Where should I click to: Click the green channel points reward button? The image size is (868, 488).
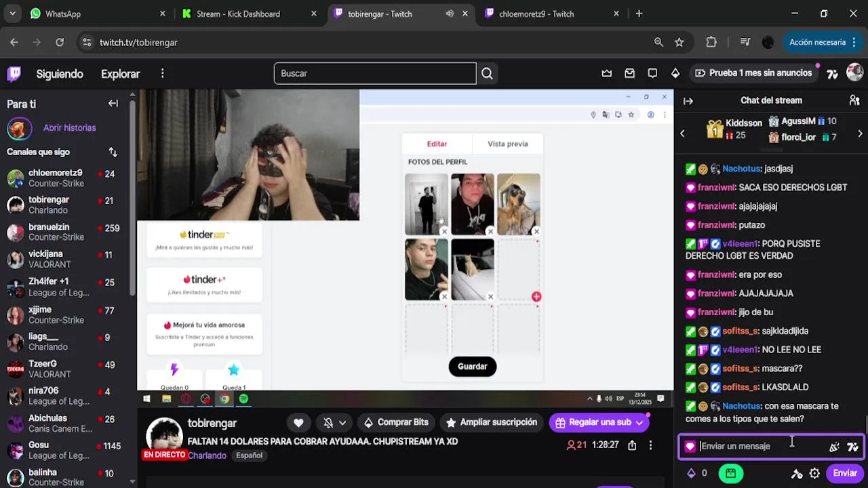click(730, 473)
